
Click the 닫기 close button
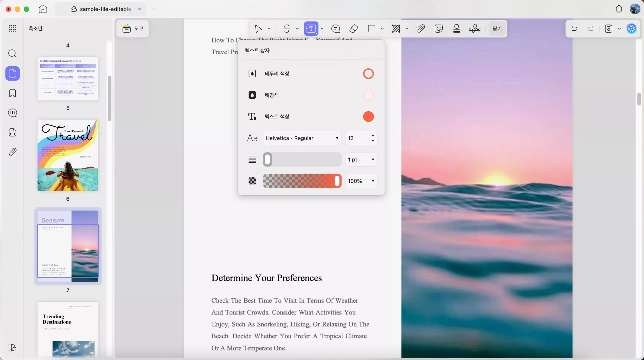497,29
